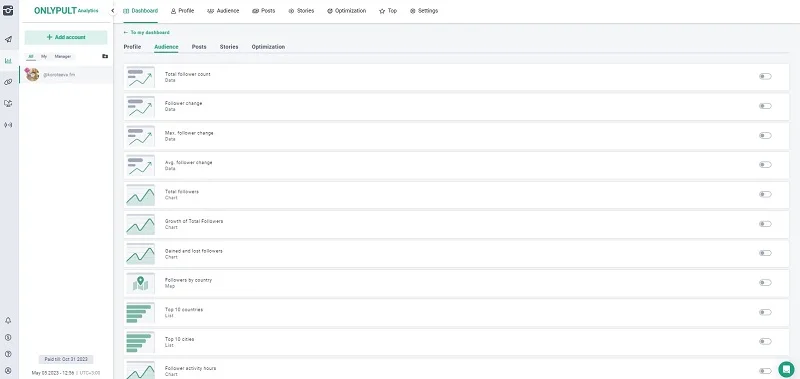Click the Onlypult Analytics logo text

(66, 10)
